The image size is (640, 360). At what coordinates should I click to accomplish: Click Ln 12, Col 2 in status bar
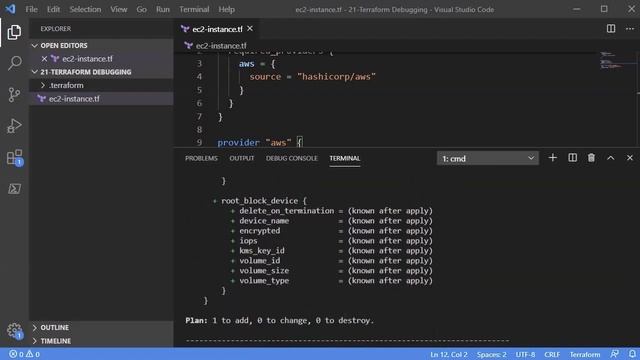point(449,354)
